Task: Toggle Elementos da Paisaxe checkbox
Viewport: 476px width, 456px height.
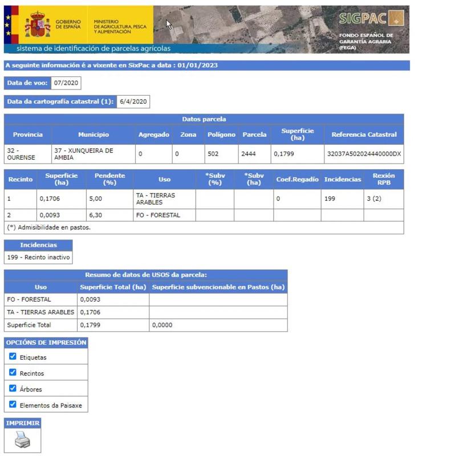Action: pyautogui.click(x=13, y=405)
